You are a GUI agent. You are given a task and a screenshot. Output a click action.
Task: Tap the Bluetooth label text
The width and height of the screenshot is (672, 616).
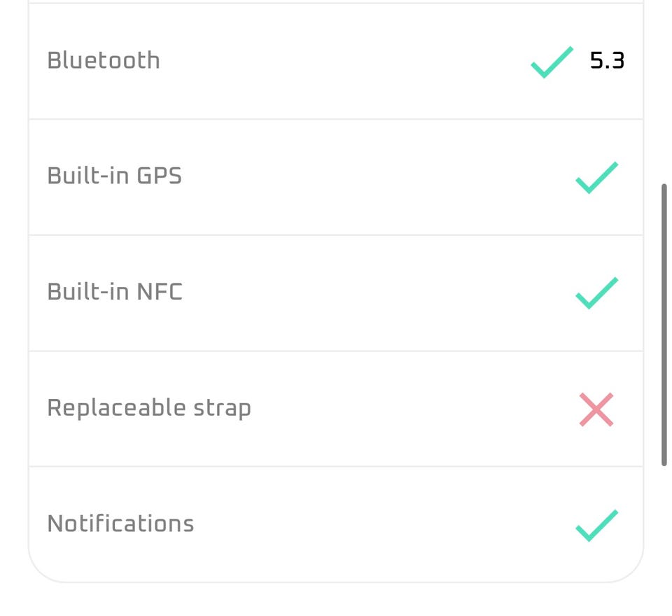(104, 60)
